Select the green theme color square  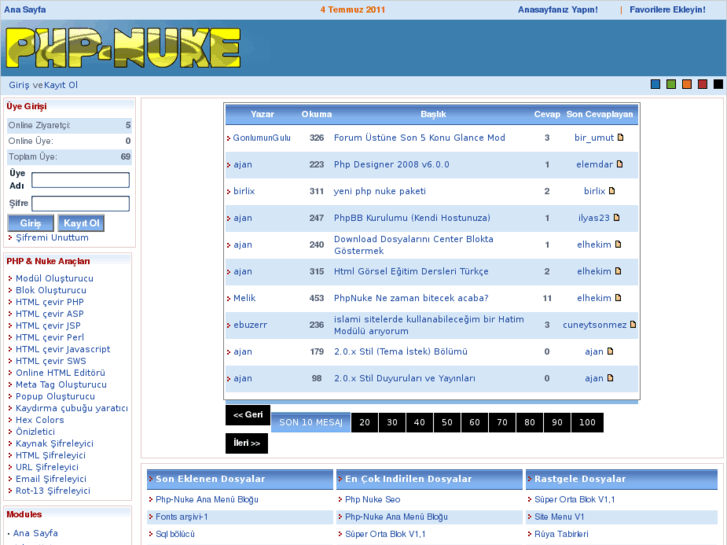(671, 85)
